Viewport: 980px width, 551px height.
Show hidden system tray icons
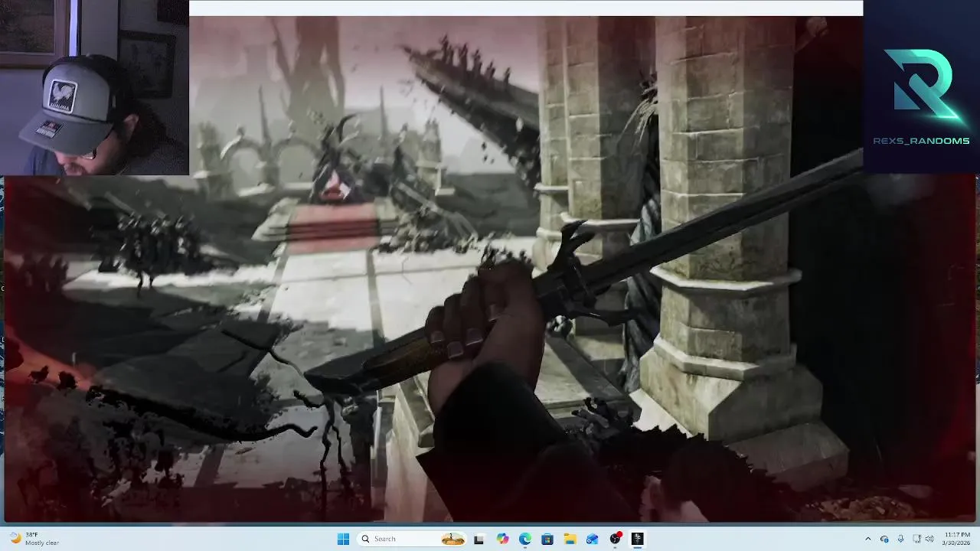pyautogui.click(x=867, y=539)
